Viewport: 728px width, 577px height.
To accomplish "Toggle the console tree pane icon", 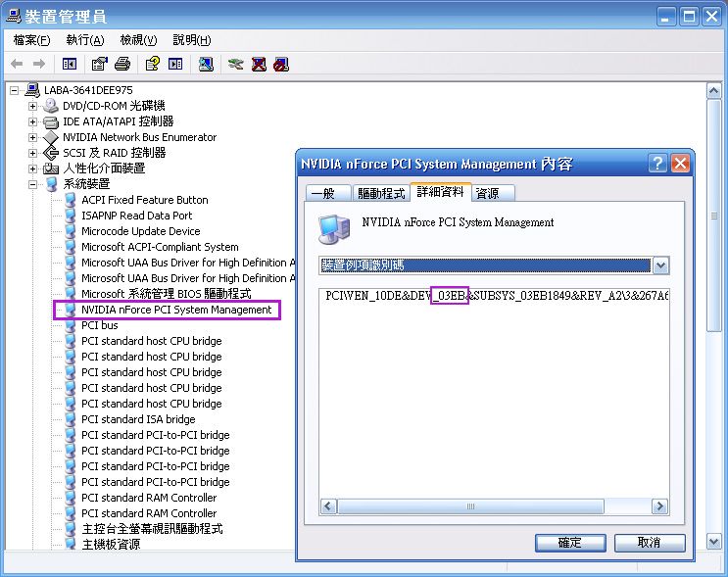I will [70, 64].
